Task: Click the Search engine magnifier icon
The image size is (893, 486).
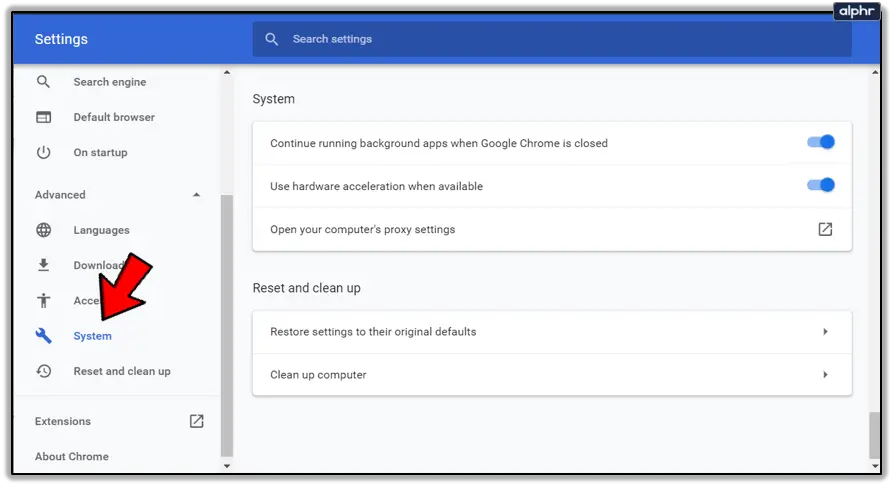Action: coord(43,82)
